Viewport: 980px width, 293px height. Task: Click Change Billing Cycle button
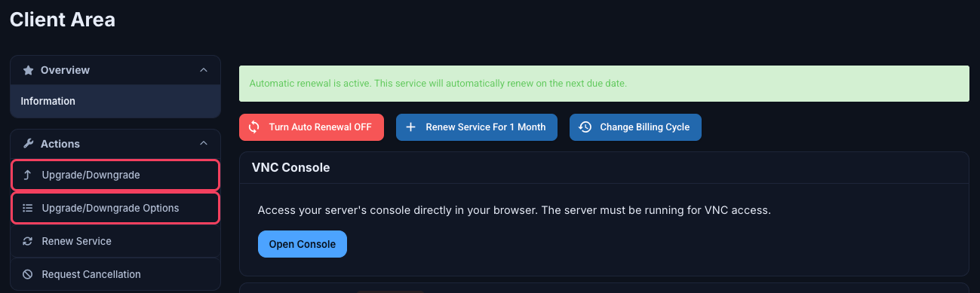(x=635, y=127)
